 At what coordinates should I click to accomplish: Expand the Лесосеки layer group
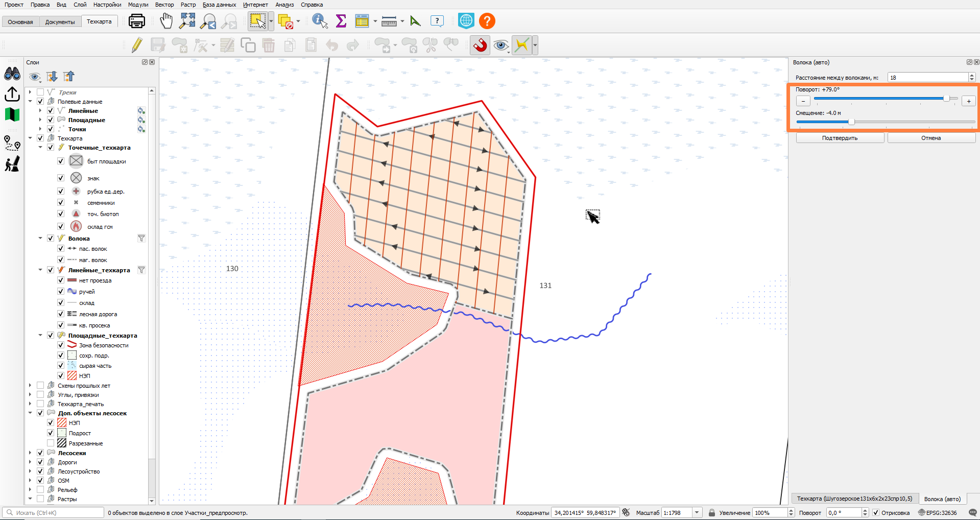point(30,453)
